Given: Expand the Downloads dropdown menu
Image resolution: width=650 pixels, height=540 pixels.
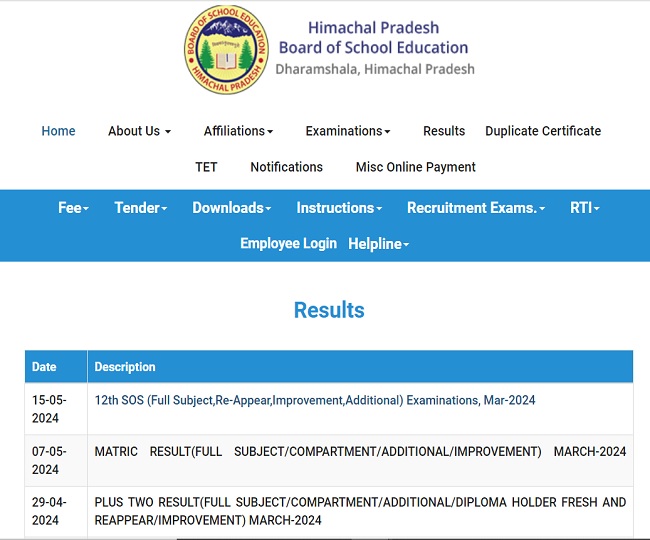Looking at the screenshot, I should (231, 208).
